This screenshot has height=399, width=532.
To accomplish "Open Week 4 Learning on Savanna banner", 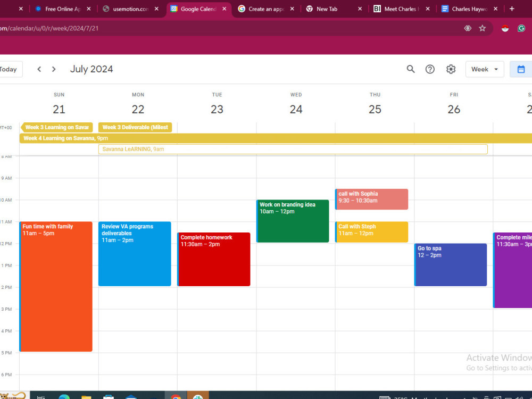I will (276, 138).
